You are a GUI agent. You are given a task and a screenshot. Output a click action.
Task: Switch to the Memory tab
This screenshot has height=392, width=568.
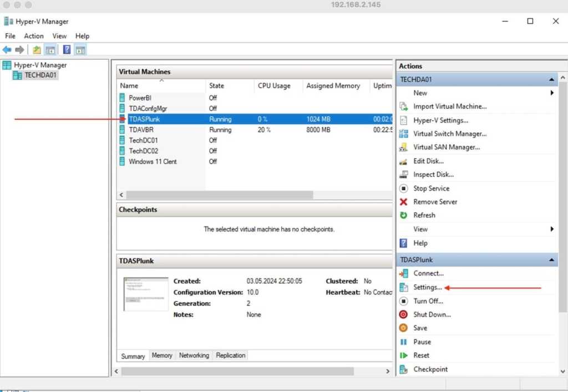162,355
